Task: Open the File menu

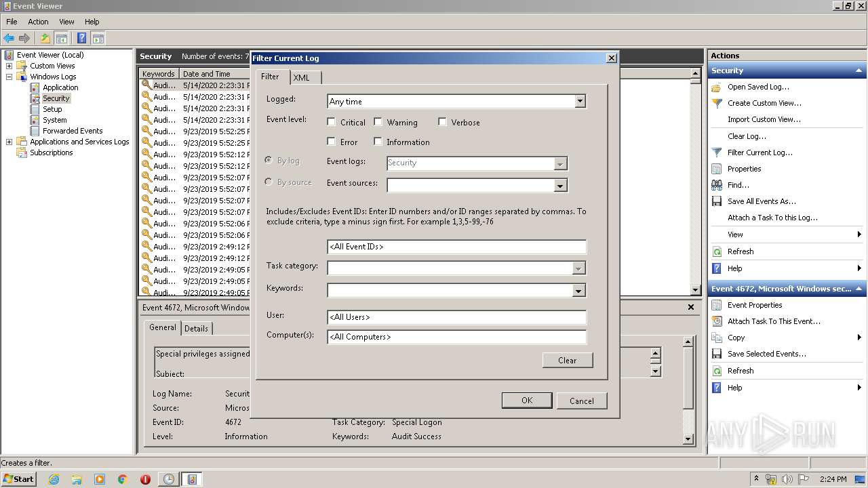Action: (12, 22)
